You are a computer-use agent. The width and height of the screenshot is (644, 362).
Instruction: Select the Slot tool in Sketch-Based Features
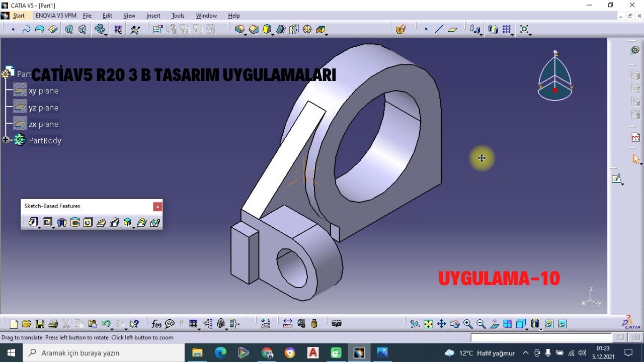(114, 222)
